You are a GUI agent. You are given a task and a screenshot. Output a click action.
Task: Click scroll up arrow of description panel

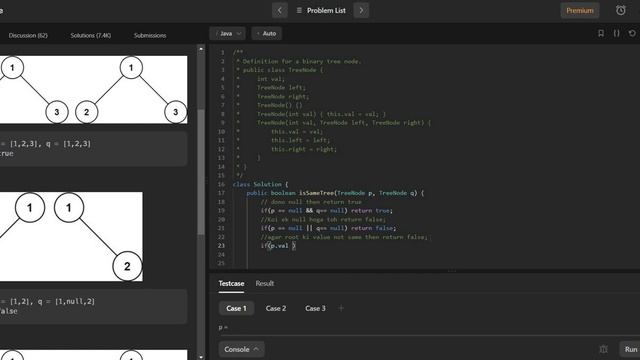(x=200, y=49)
